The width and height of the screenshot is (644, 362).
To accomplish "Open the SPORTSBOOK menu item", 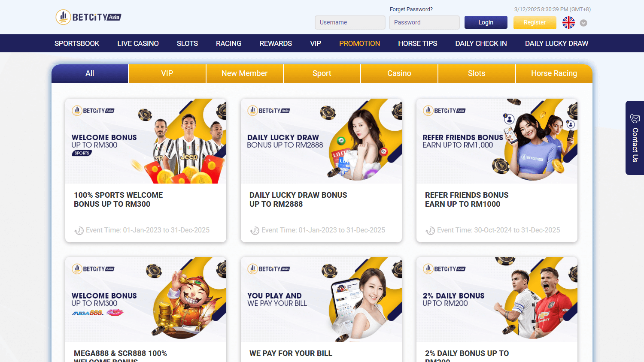I will pos(76,43).
